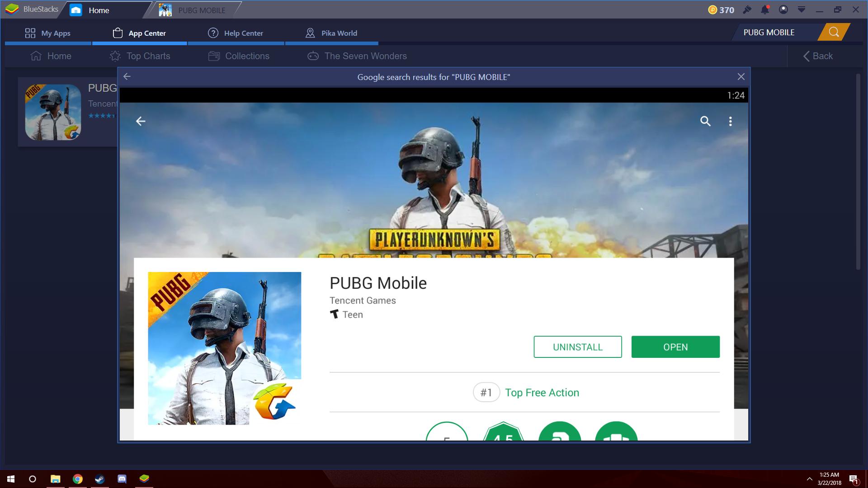Click the three-dot menu icon in Play Store

coord(730,122)
